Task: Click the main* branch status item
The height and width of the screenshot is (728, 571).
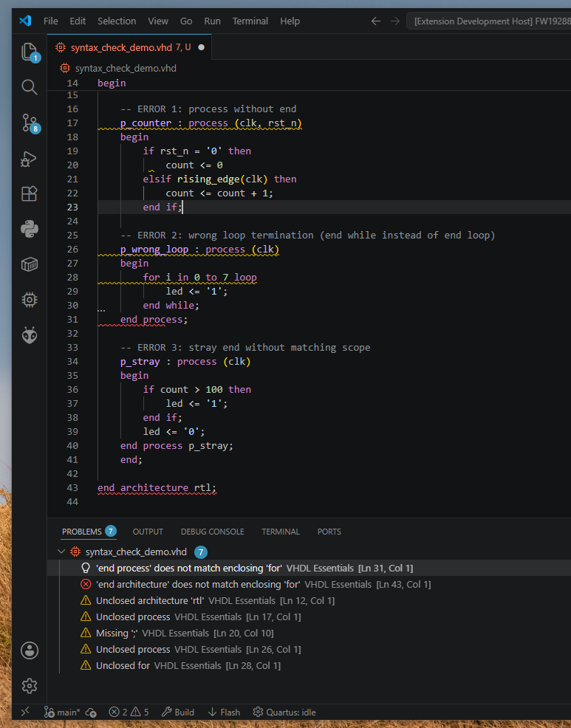Action: tap(62, 712)
